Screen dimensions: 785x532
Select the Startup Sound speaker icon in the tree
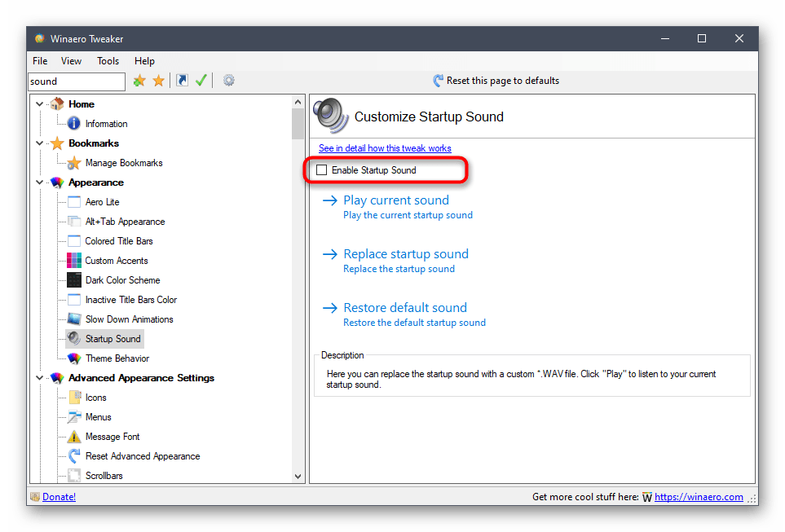click(x=74, y=338)
